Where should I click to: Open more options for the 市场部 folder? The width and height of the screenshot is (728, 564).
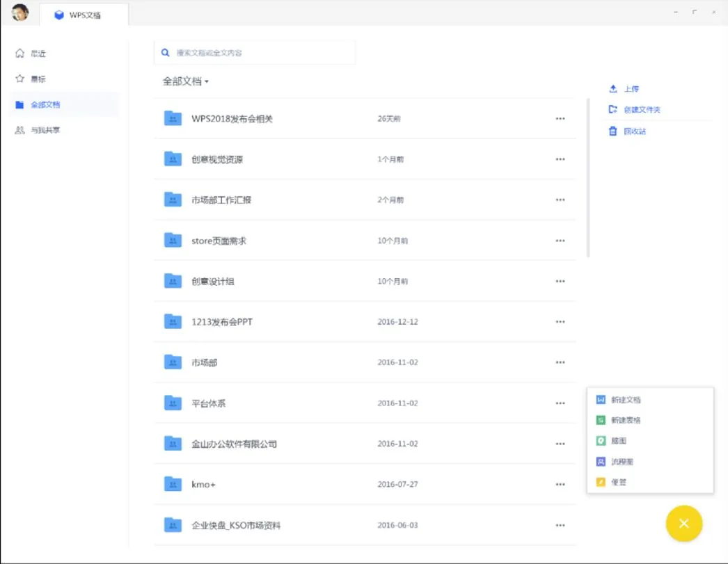tap(560, 362)
